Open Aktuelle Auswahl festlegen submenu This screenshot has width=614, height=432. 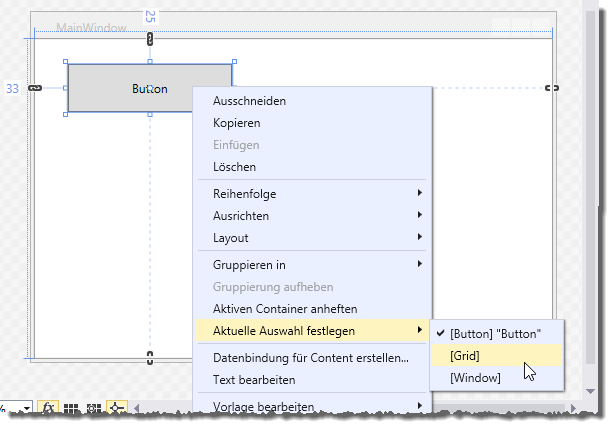tap(312, 331)
